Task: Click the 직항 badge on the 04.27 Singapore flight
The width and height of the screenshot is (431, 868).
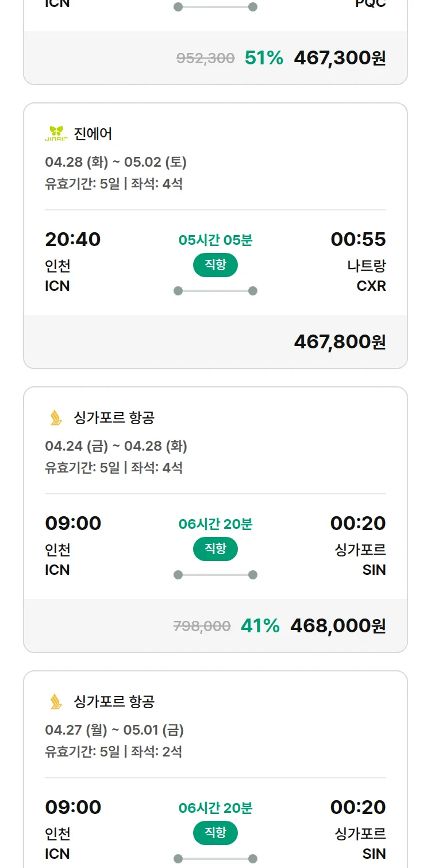Action: [x=215, y=833]
